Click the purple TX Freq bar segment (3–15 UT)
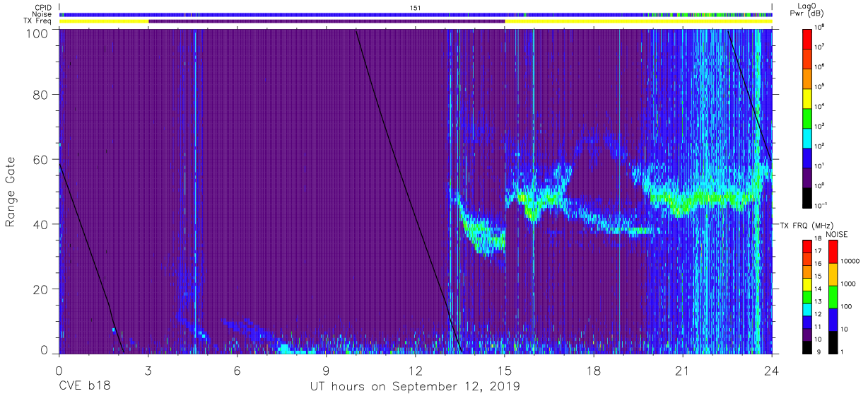 click(327, 21)
